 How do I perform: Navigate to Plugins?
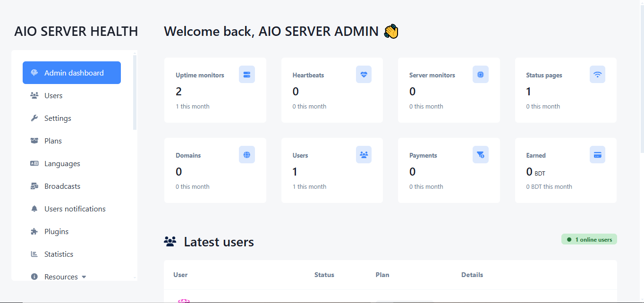56,232
